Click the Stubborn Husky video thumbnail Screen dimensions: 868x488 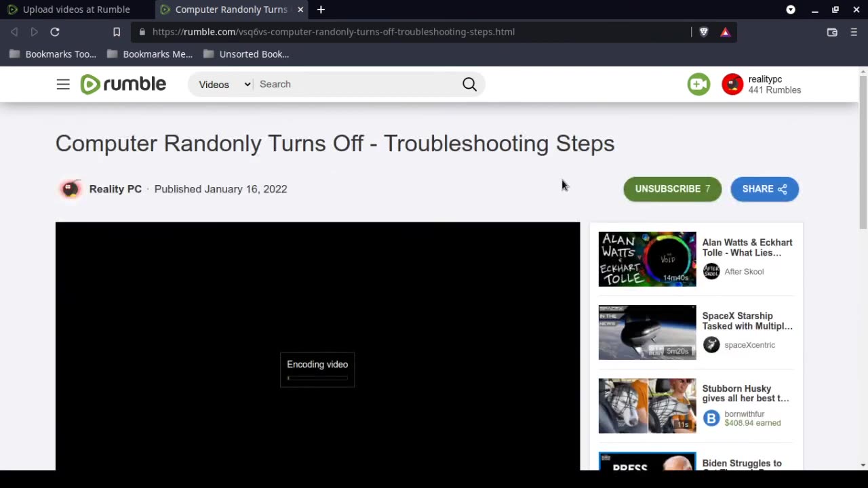[x=647, y=405]
